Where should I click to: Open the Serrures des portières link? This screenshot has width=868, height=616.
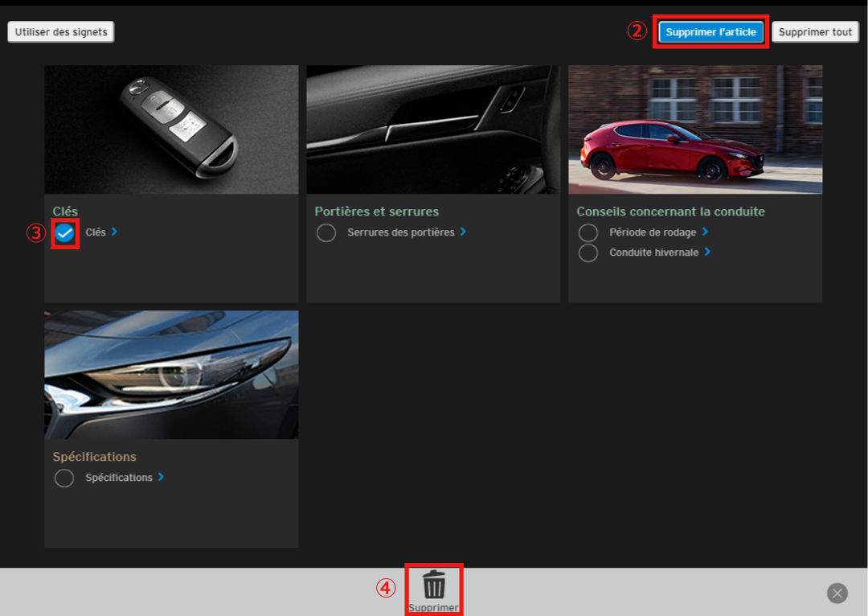[x=400, y=232]
